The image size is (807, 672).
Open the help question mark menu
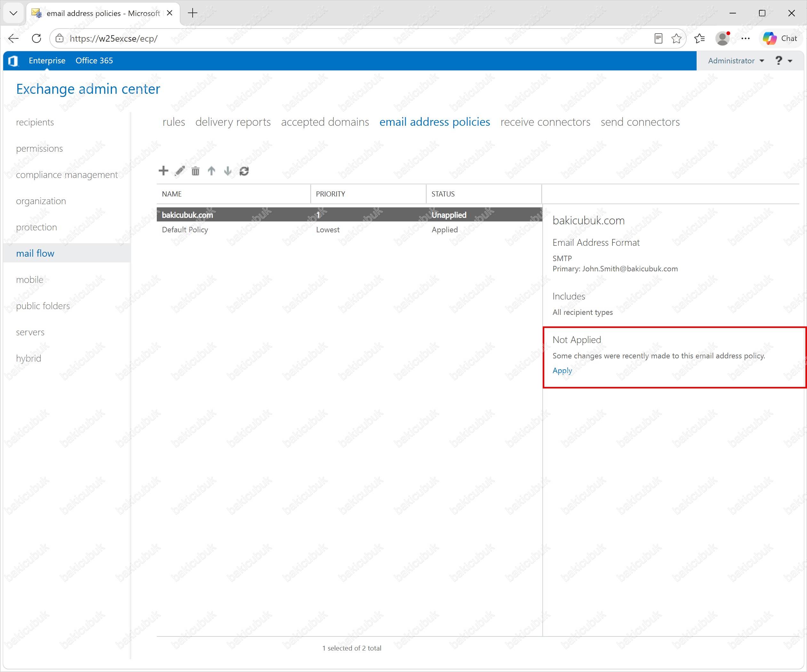(783, 61)
